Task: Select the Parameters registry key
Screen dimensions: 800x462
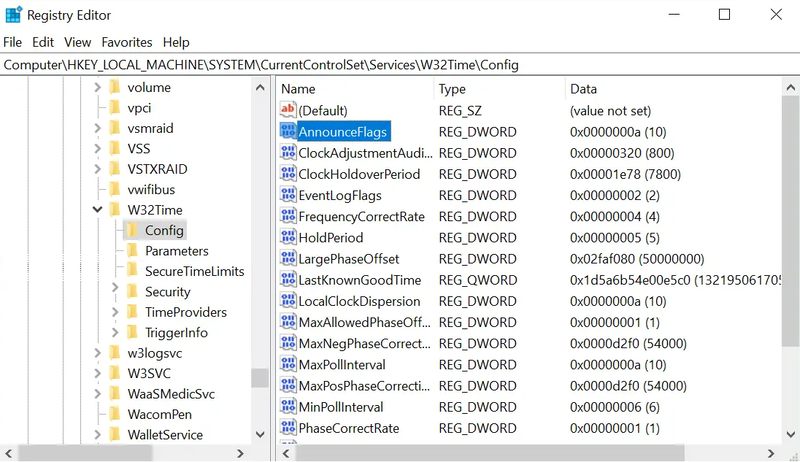Action: click(177, 251)
